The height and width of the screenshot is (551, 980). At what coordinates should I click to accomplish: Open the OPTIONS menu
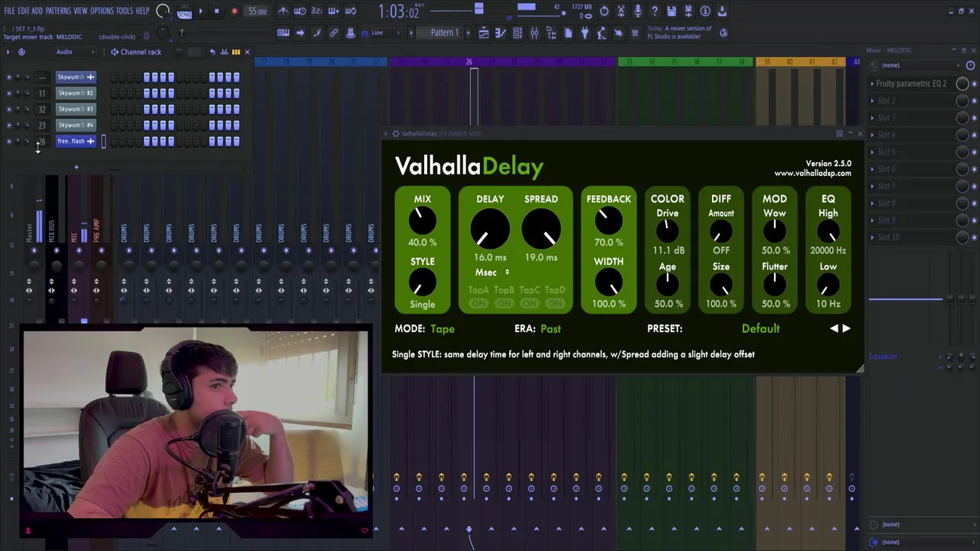[x=102, y=11]
